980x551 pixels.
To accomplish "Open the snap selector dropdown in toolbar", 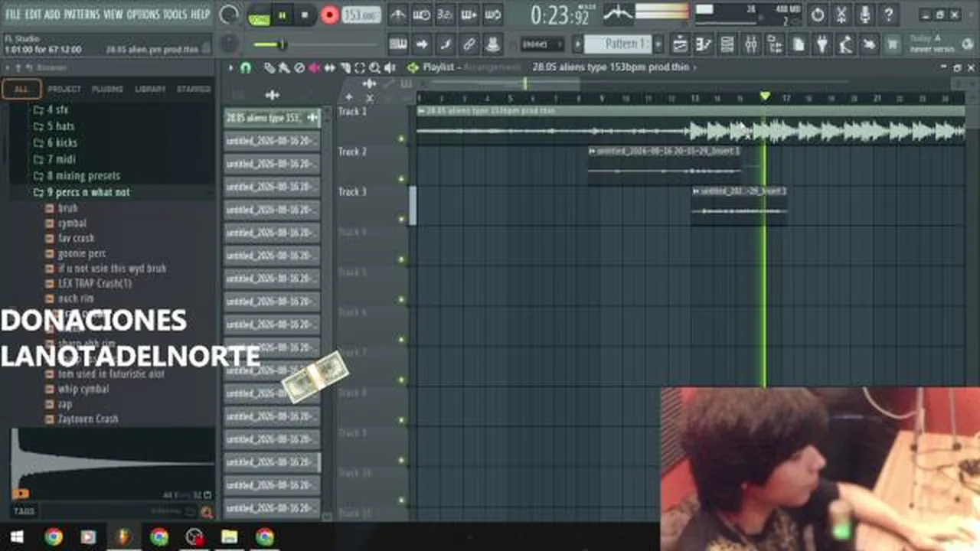I will click(x=542, y=44).
